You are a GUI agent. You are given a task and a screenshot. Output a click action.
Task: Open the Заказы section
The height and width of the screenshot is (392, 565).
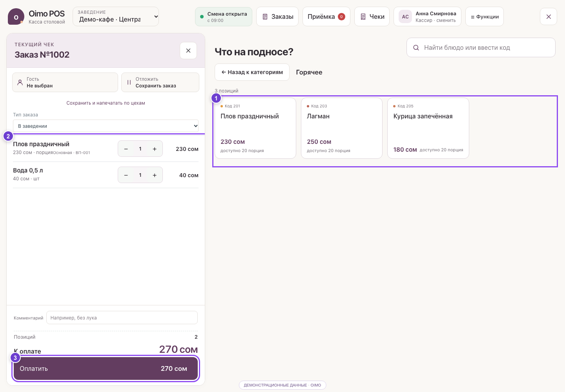click(277, 16)
